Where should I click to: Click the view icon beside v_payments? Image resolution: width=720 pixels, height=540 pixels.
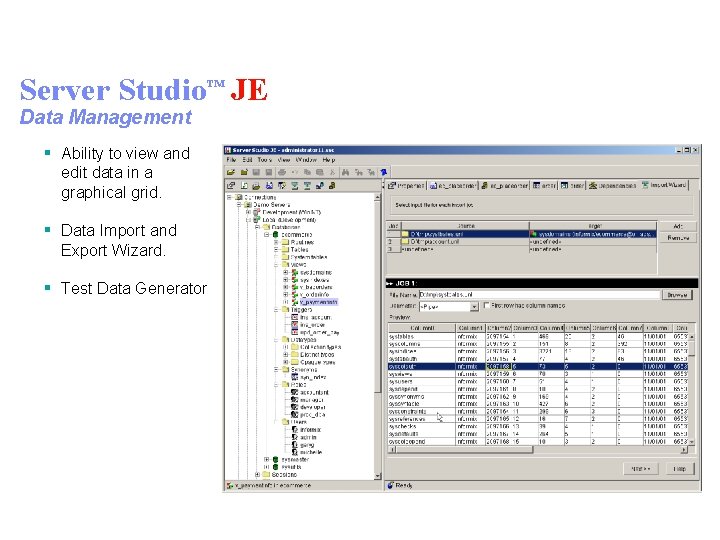pos(295,302)
